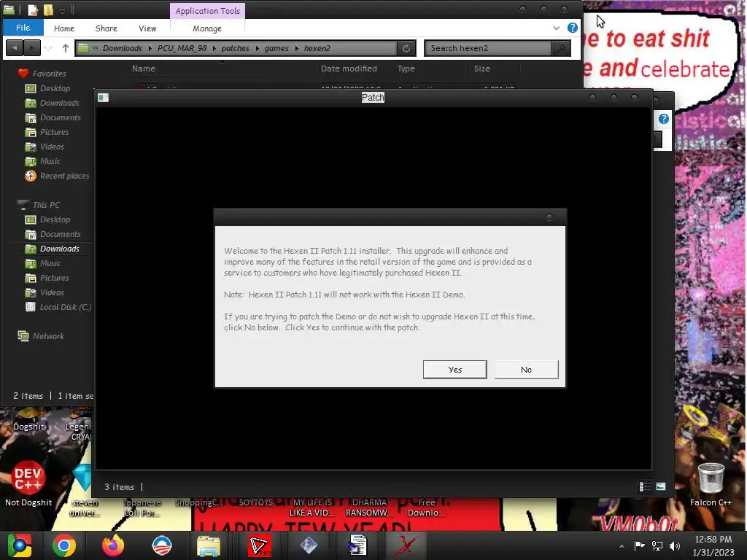Select This PC in navigation pane
This screenshot has height=560, width=747.
point(46,205)
